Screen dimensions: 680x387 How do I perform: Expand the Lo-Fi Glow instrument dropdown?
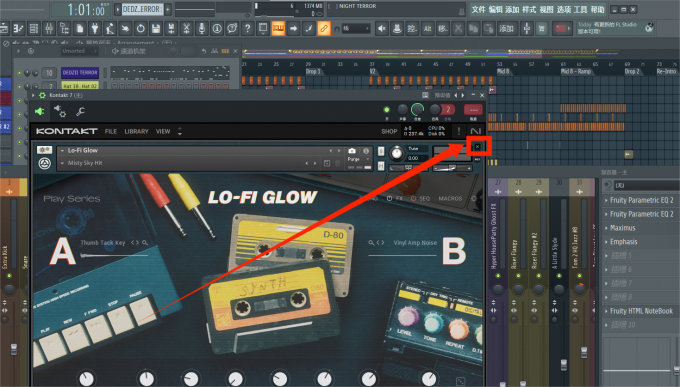point(62,151)
